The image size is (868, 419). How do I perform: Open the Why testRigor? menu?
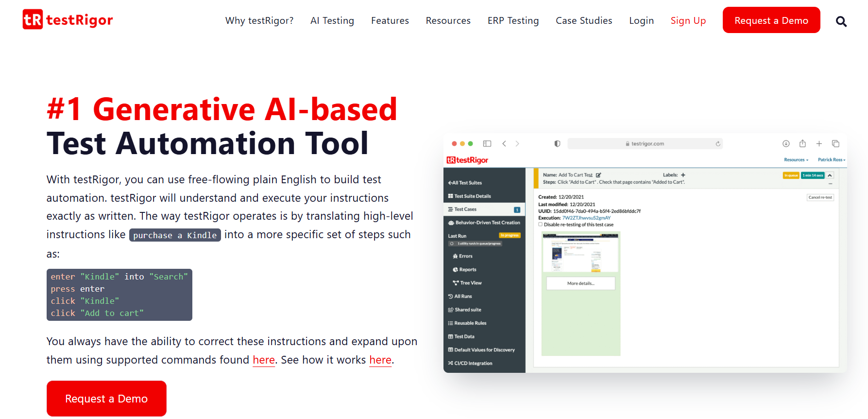point(259,20)
